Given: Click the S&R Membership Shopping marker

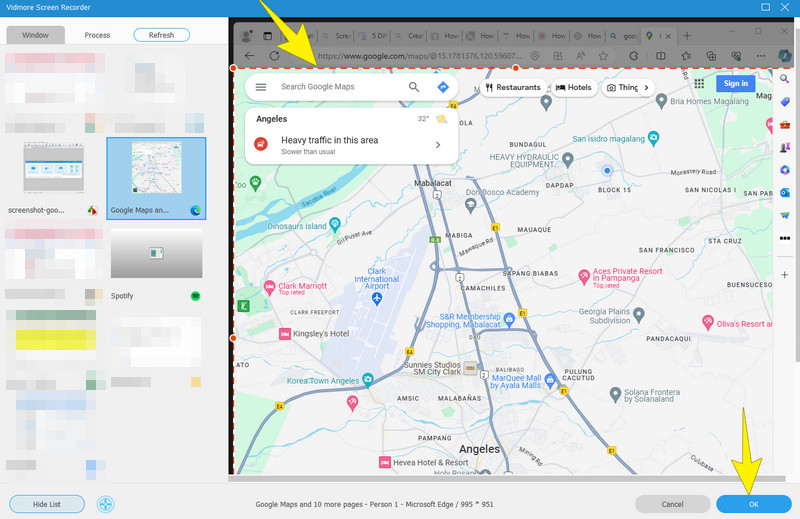Looking at the screenshot, I should pos(508,319).
